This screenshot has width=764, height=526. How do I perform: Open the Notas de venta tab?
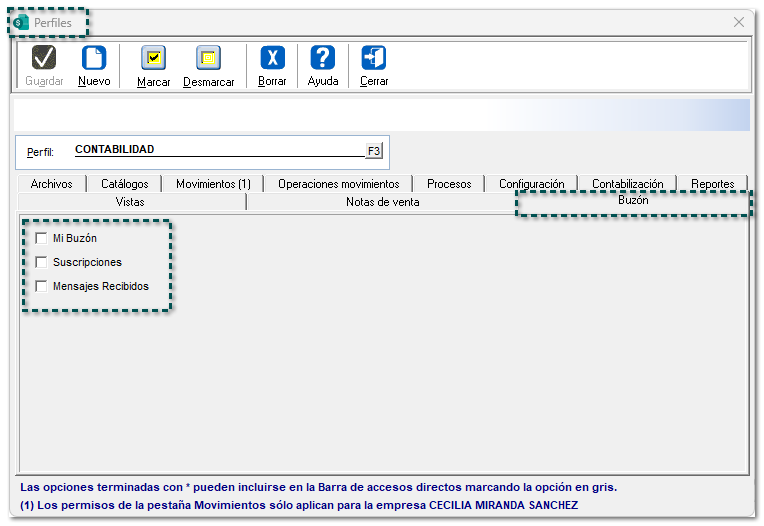[x=382, y=202]
